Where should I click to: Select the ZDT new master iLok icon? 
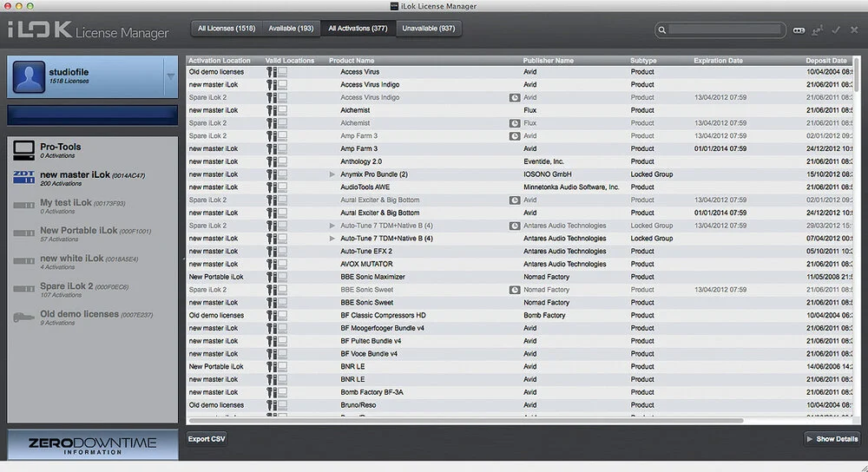[23, 177]
